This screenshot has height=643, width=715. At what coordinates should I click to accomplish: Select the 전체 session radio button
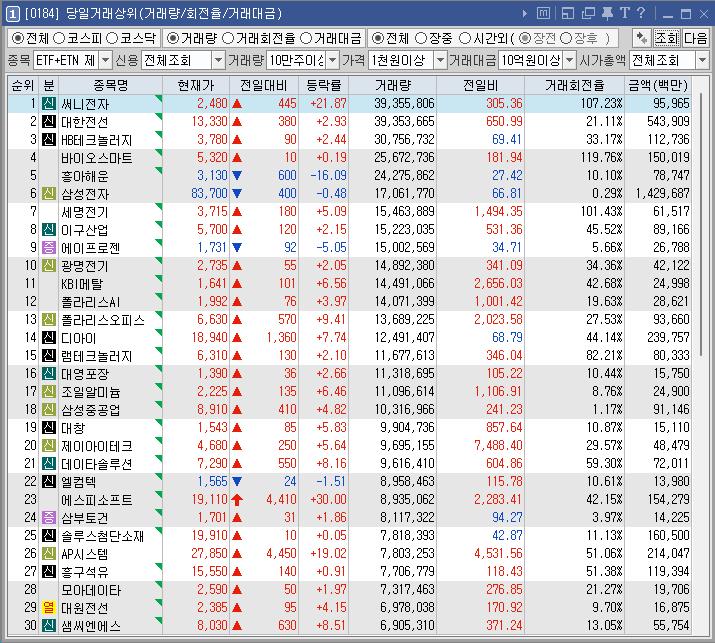[x=378, y=38]
